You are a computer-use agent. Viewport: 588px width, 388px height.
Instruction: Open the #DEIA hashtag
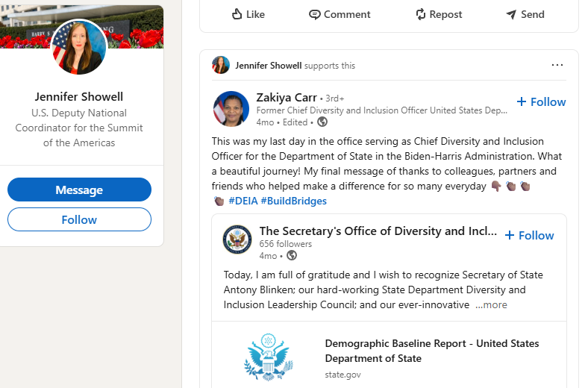tap(243, 201)
